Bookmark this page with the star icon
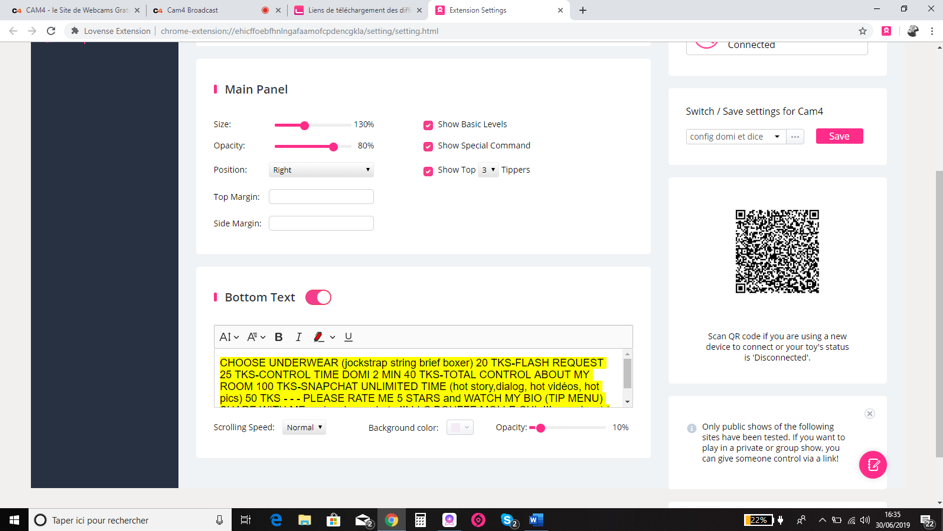Viewport: 943px width, 531px height. 862,31
